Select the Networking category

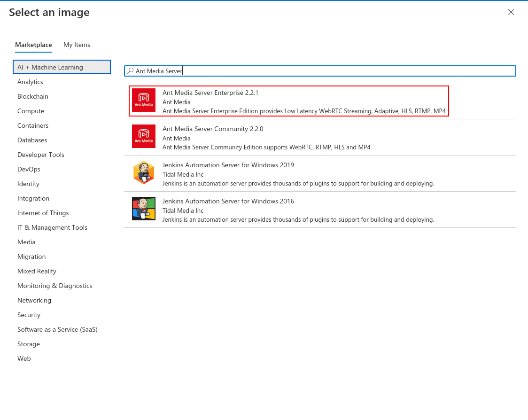[34, 300]
